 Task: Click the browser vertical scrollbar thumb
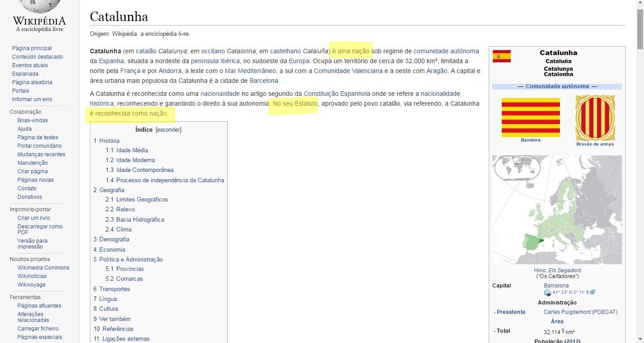click(640, 29)
